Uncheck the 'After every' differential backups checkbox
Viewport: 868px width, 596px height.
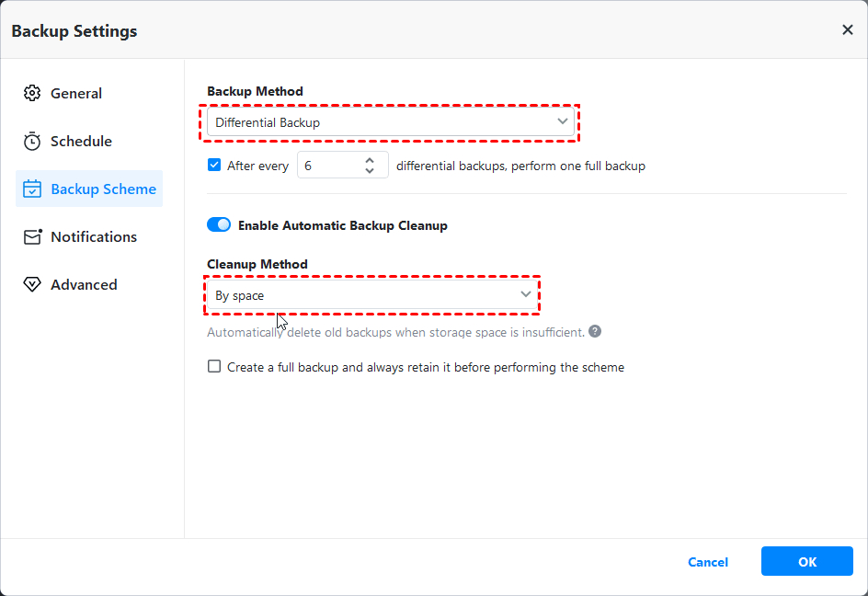coord(214,166)
